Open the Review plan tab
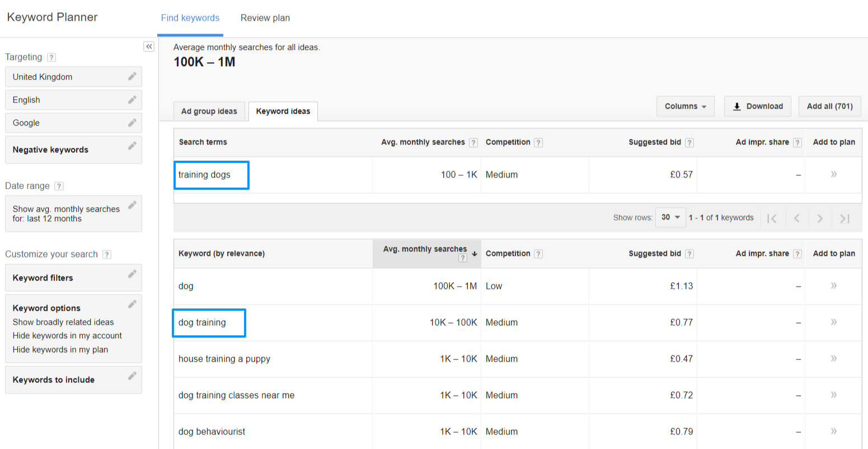 [265, 17]
